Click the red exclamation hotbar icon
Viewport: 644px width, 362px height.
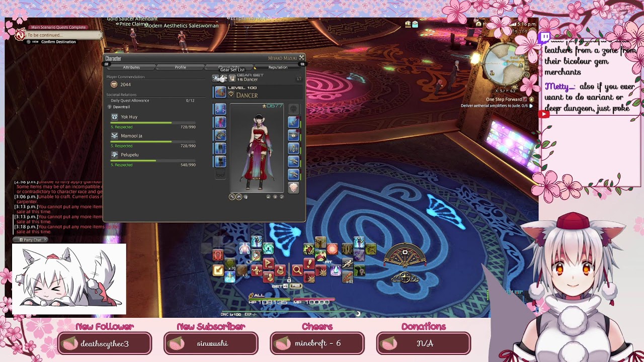tap(309, 263)
